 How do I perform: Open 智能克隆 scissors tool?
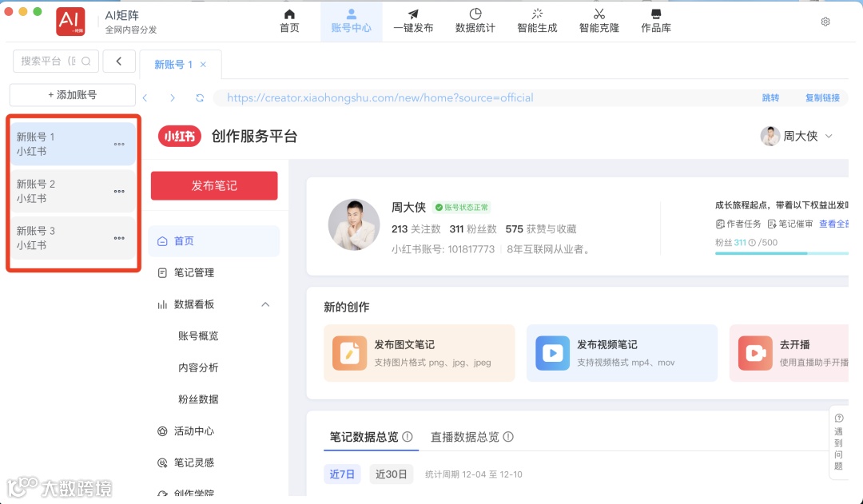[x=599, y=21]
